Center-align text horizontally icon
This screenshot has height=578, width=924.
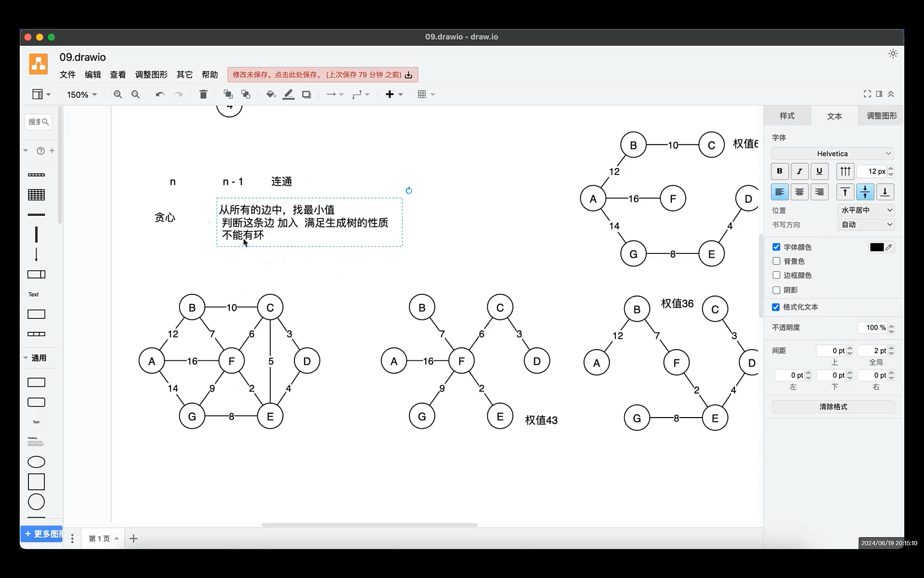[x=799, y=192]
